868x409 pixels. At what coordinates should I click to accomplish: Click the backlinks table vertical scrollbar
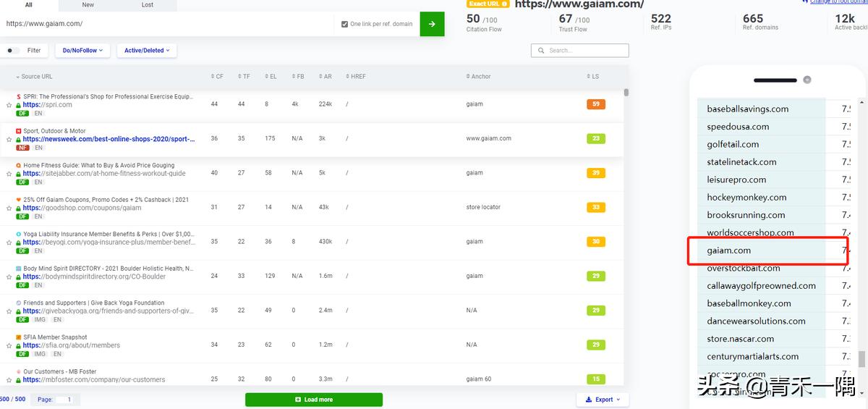click(626, 92)
